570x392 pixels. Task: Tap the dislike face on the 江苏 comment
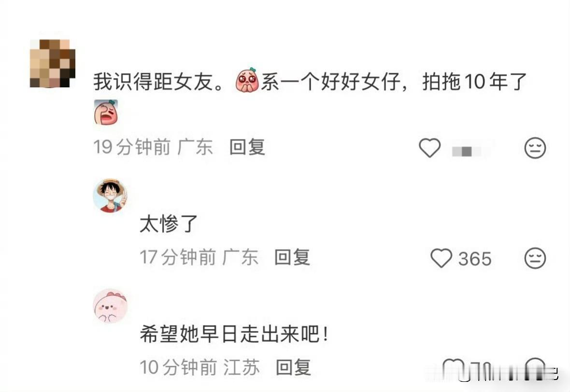pyautogui.click(x=535, y=369)
